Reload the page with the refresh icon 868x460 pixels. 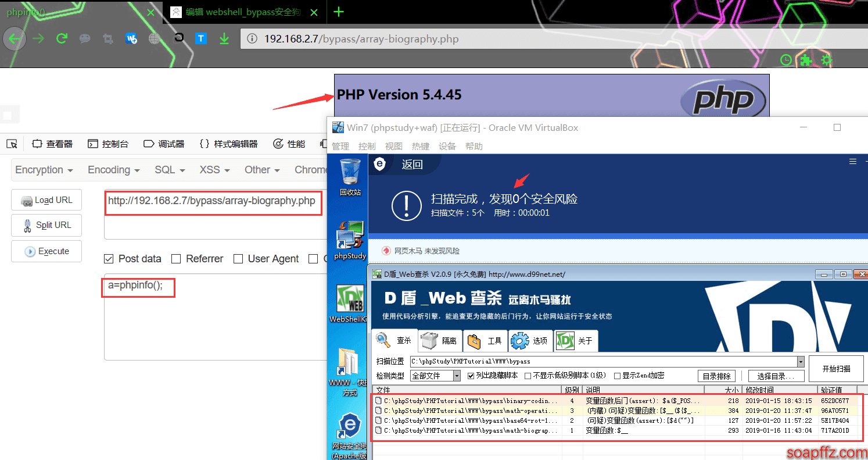click(62, 38)
